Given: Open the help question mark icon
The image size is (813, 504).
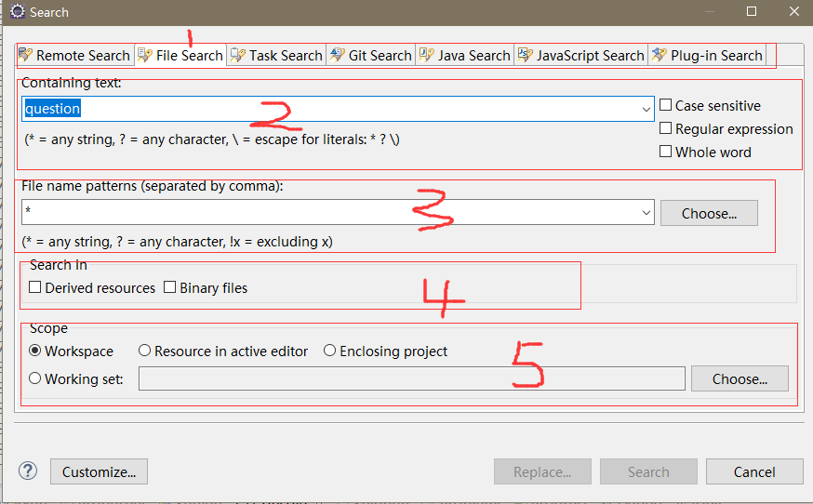Looking at the screenshot, I should pyautogui.click(x=28, y=471).
